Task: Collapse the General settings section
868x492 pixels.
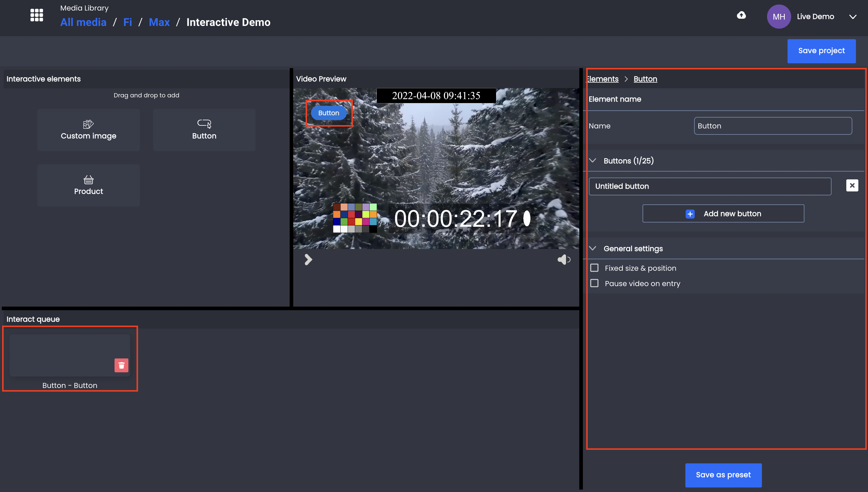Action: tap(593, 248)
